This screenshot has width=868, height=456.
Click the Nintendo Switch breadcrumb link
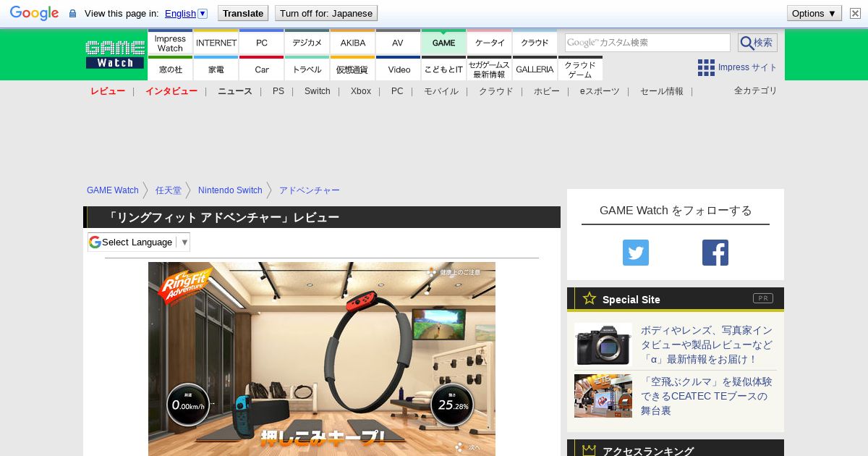230,190
